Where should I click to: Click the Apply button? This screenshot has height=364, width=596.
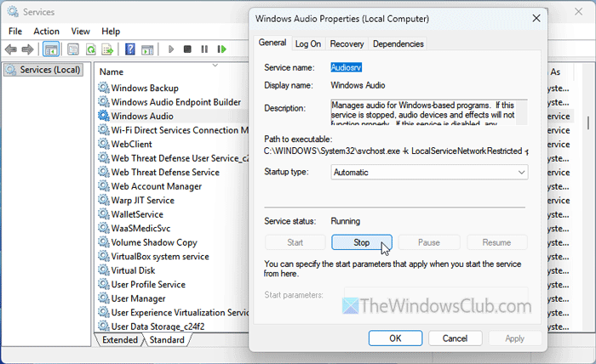[514, 338]
